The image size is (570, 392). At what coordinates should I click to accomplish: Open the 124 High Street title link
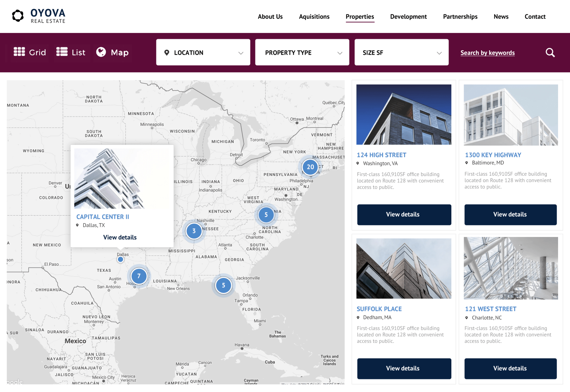pyautogui.click(x=381, y=155)
